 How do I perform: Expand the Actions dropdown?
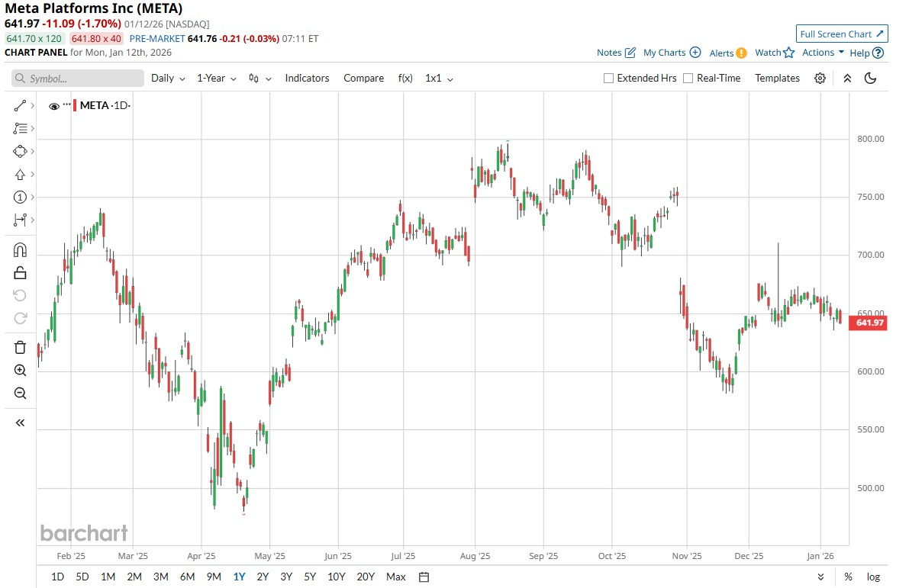click(x=823, y=53)
